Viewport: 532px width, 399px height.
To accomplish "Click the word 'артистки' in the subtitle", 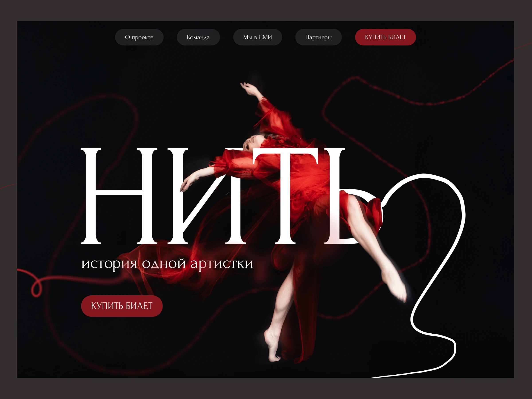I will click(221, 264).
